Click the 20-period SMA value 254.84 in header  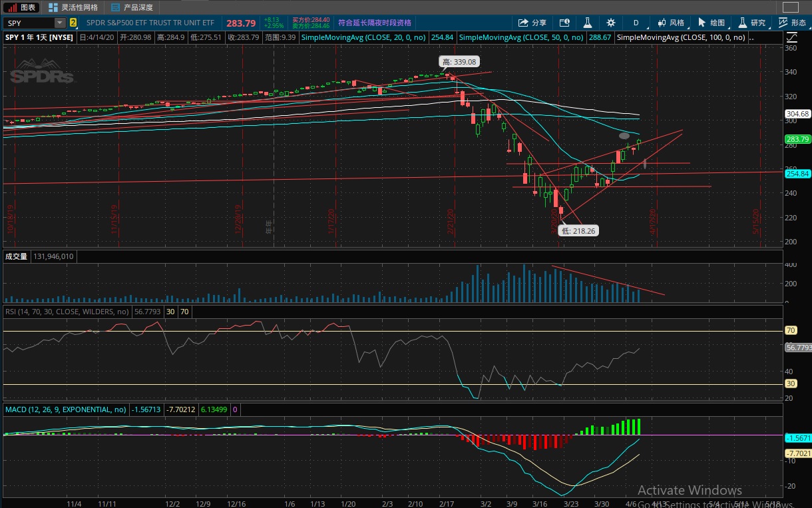[x=442, y=37]
